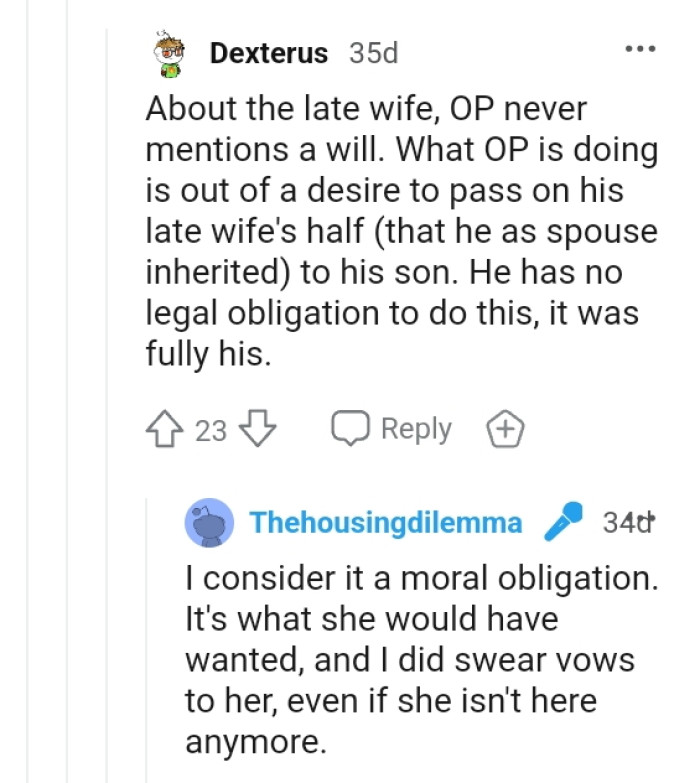Open the Thehousingdilemma username link
This screenshot has width=700, height=783.
pos(385,522)
